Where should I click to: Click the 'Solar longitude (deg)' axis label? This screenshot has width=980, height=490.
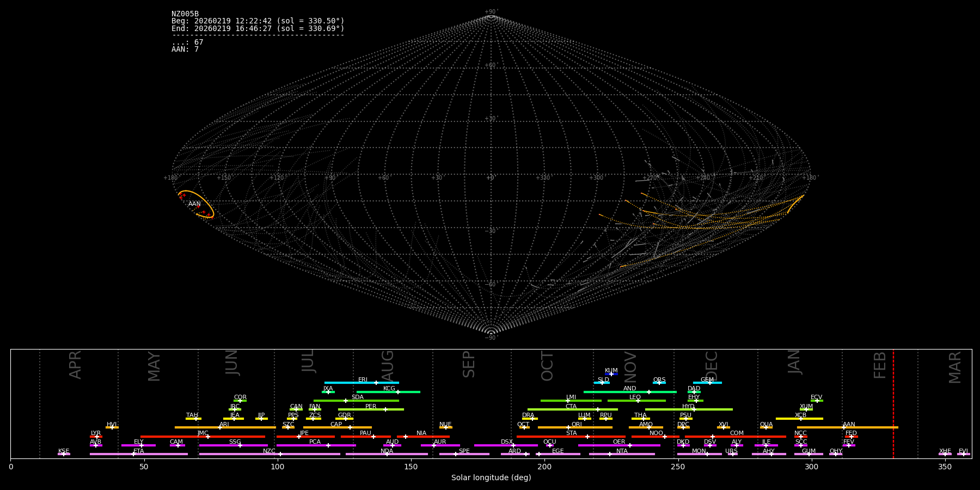click(x=491, y=478)
